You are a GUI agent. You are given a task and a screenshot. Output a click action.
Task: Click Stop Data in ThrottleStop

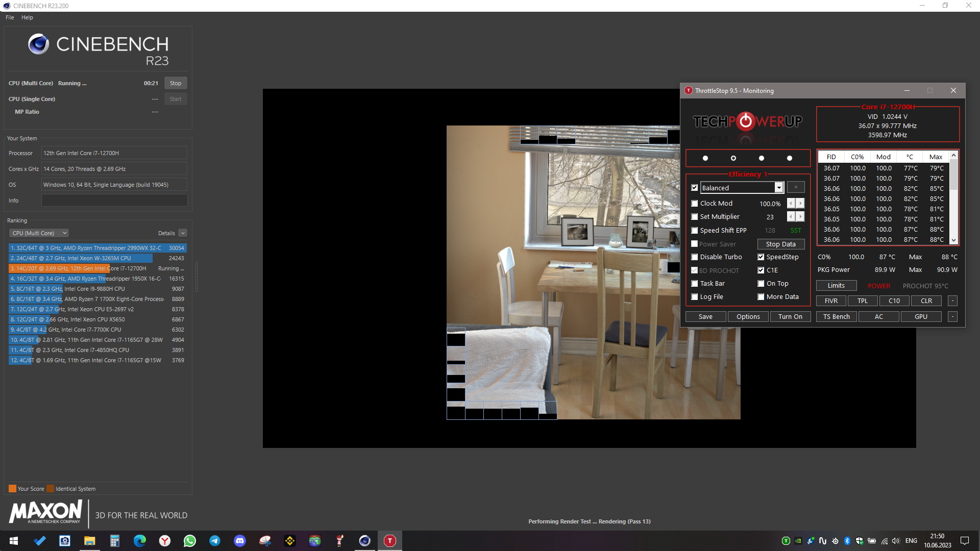(780, 244)
